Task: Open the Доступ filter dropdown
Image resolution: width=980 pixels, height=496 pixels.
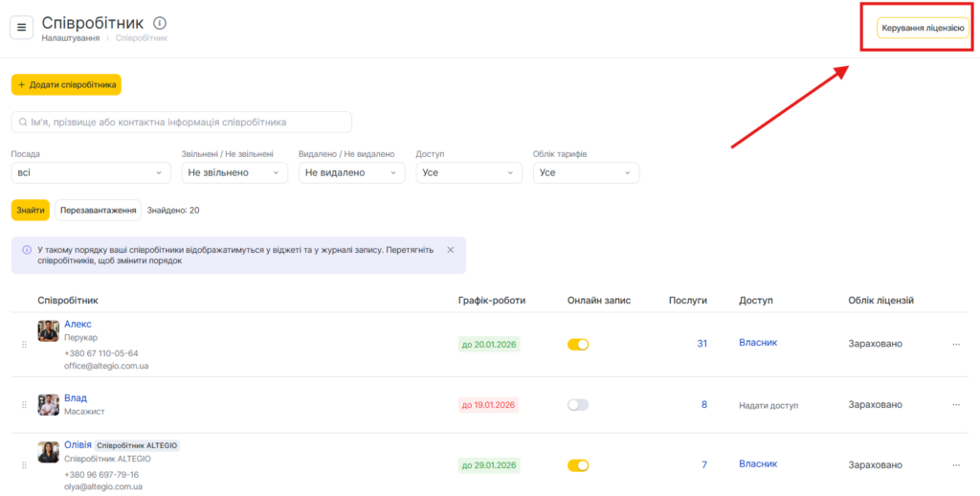Action: click(x=468, y=172)
